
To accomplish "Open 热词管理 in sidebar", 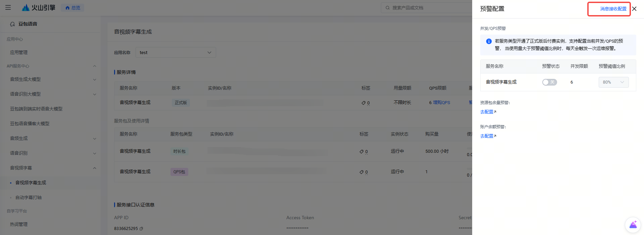I will 19,224.
